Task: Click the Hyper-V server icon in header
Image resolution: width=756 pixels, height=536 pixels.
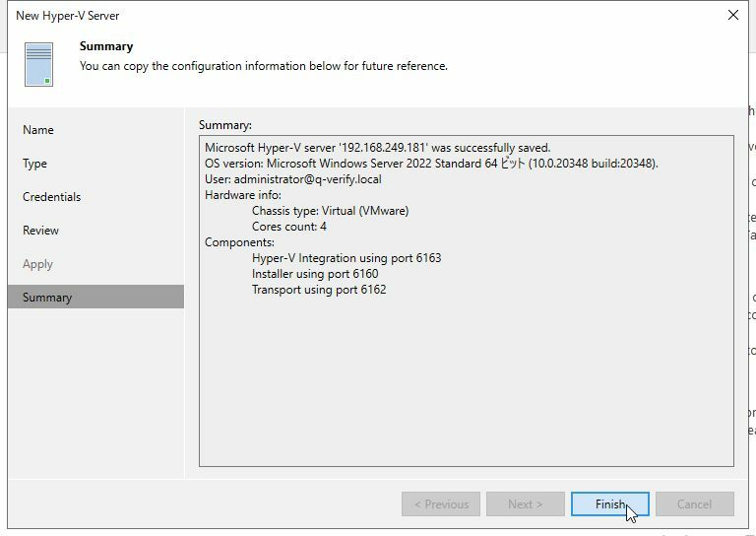Action: coord(39,64)
